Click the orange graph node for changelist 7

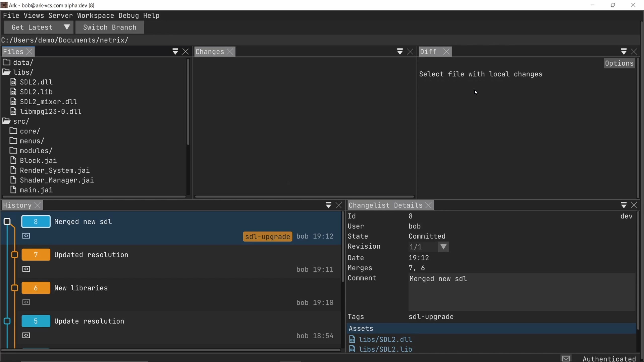15,255
